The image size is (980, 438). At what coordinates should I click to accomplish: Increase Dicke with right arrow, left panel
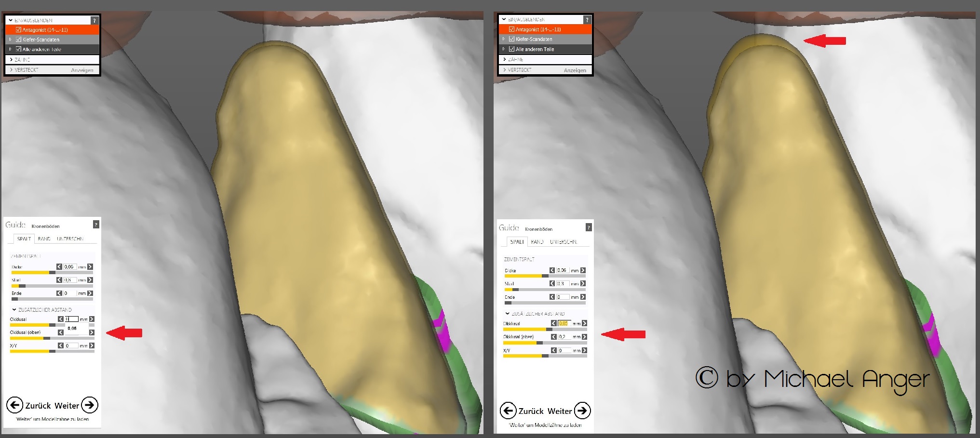tap(90, 266)
